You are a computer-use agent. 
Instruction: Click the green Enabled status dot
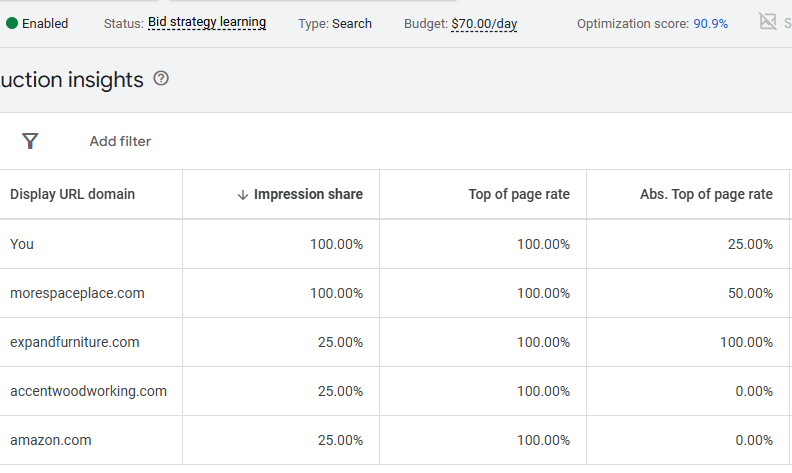coord(12,23)
